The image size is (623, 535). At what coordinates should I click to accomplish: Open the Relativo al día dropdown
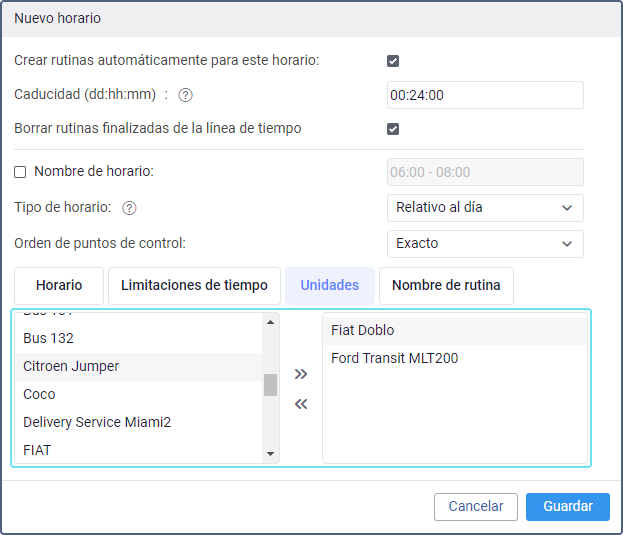click(484, 208)
